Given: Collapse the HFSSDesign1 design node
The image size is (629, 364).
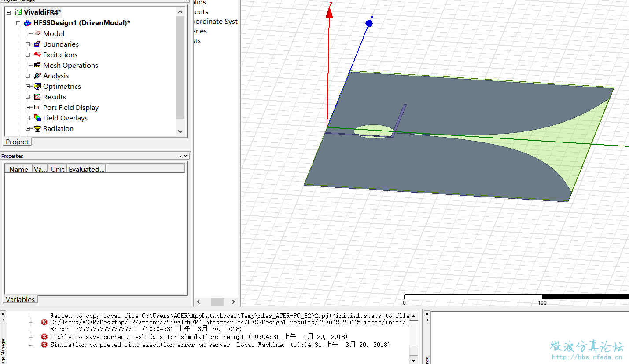Looking at the screenshot, I should (x=18, y=23).
